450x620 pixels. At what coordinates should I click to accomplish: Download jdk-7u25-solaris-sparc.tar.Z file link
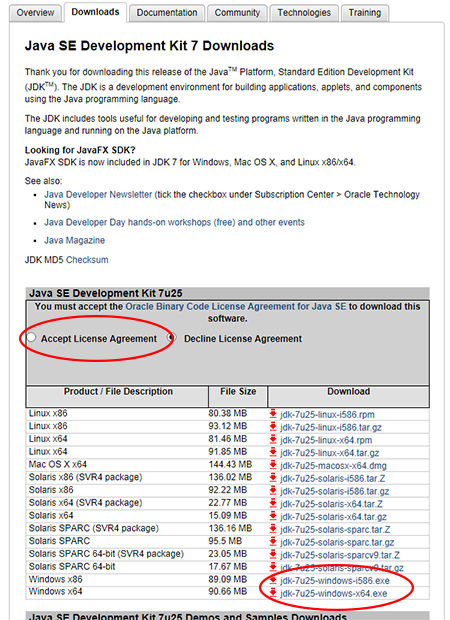point(335,529)
